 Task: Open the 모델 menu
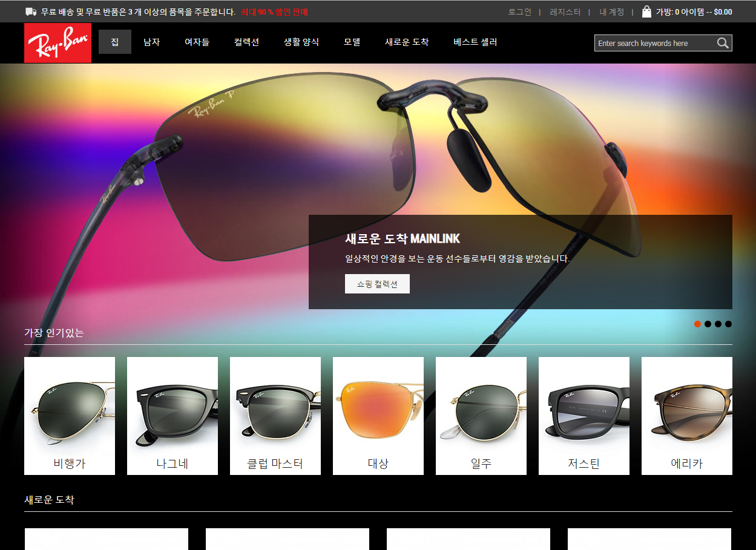(x=352, y=42)
